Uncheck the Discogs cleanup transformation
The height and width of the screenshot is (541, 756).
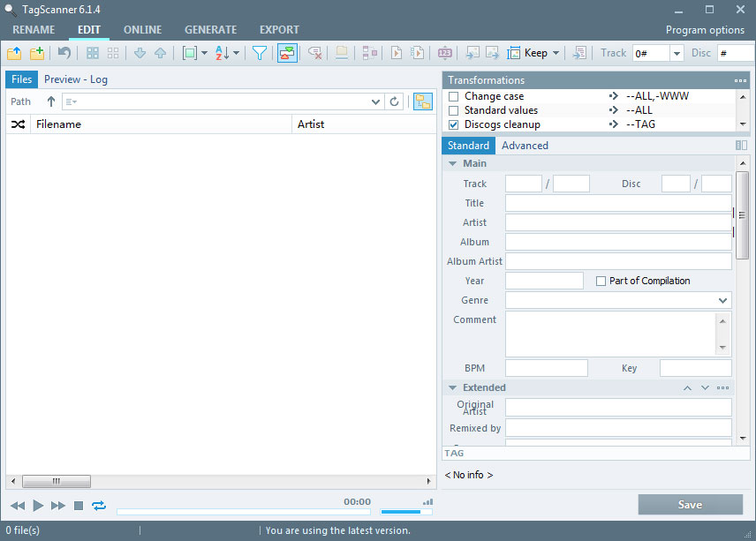(454, 124)
